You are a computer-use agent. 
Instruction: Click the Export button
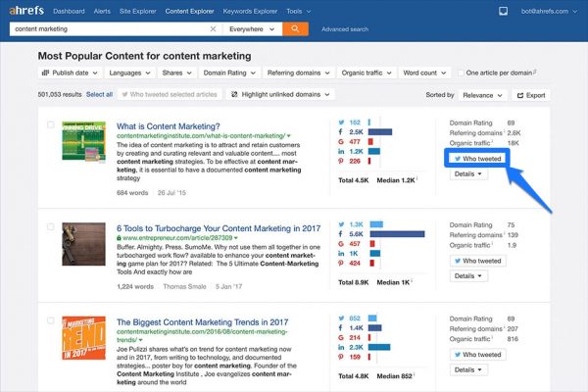point(530,95)
